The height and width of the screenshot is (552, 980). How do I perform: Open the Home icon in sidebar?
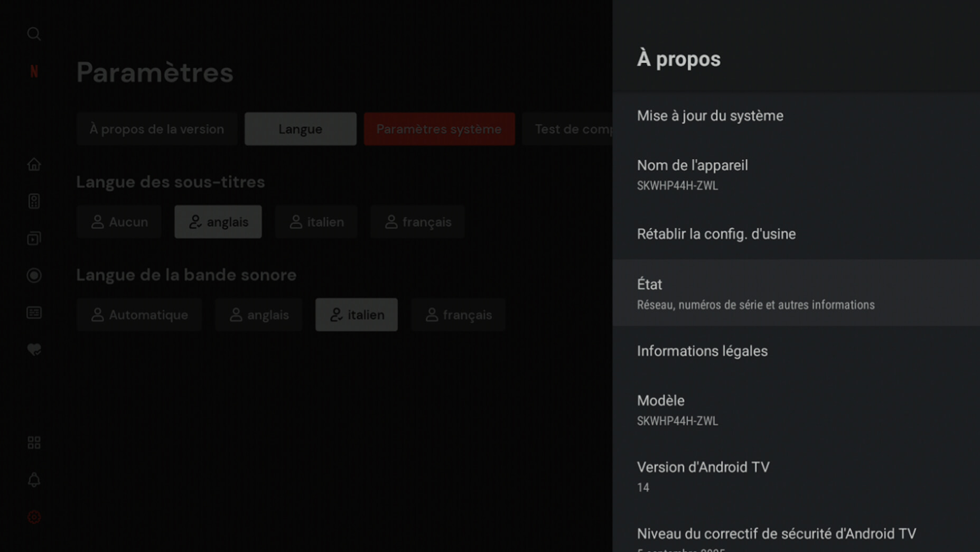[34, 165]
